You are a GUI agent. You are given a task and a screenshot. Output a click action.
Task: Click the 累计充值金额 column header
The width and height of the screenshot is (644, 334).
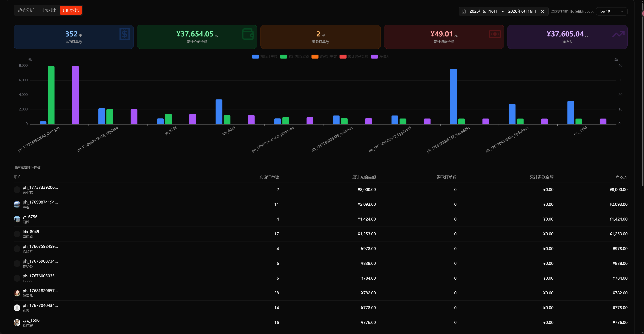pyautogui.click(x=364, y=177)
